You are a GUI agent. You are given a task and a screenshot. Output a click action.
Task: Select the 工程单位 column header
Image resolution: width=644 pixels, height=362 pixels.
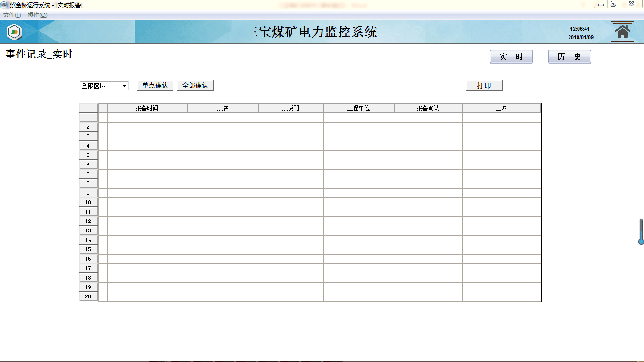coord(359,108)
